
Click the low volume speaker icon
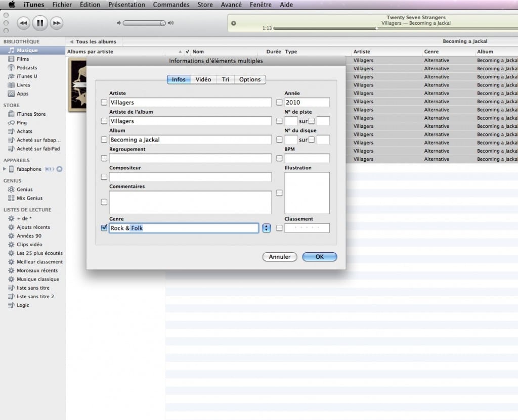click(x=119, y=23)
